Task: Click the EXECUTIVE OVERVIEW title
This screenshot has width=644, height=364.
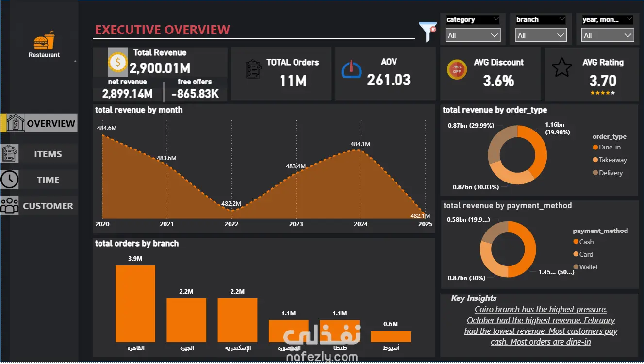Action: [x=163, y=30]
